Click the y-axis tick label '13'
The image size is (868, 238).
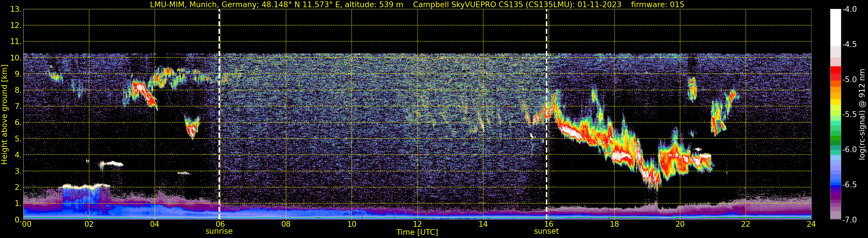(x=15, y=10)
